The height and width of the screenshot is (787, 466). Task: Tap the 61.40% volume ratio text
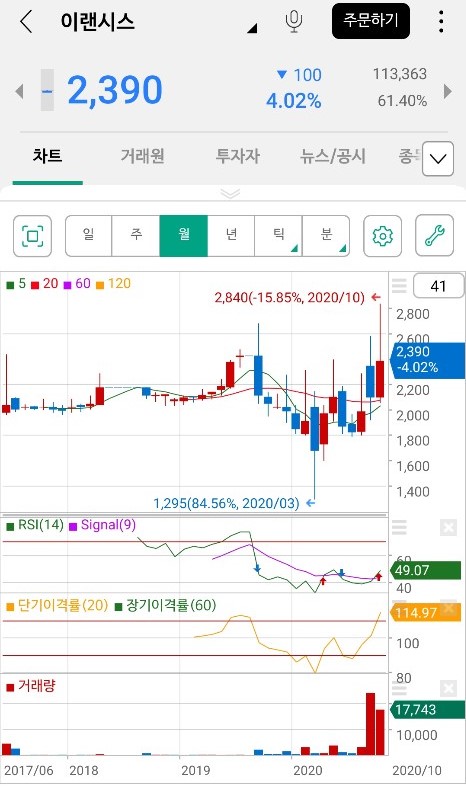pos(402,101)
